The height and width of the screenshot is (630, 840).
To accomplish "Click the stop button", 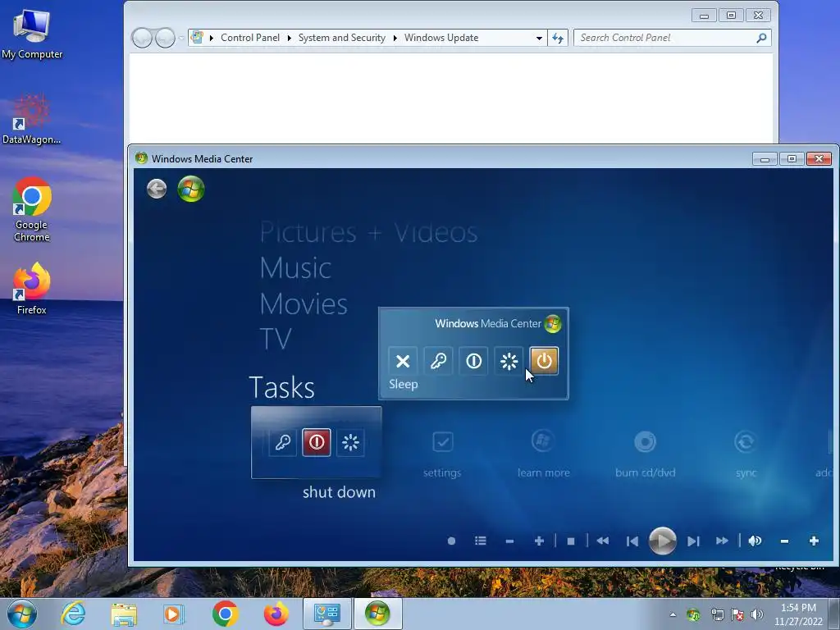I will point(571,541).
